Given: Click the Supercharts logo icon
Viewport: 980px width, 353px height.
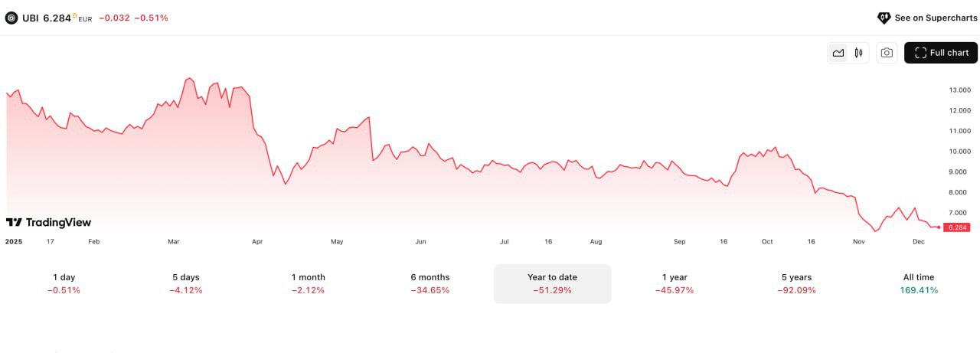Looking at the screenshot, I should pos(884,18).
